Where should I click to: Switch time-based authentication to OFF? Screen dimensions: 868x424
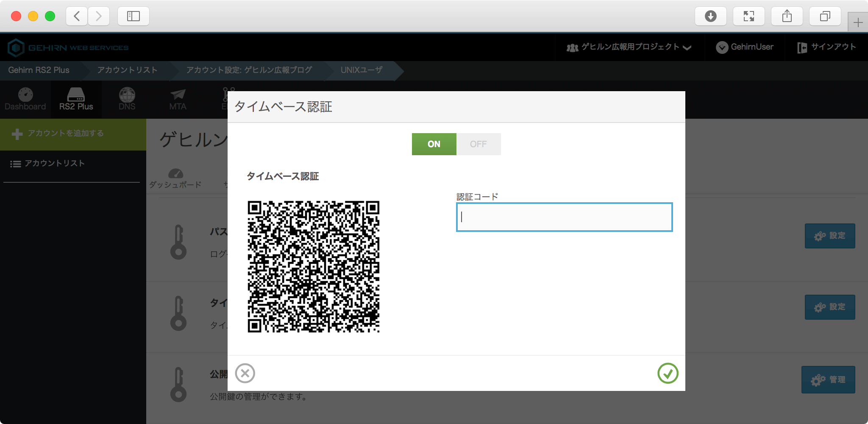[478, 144]
